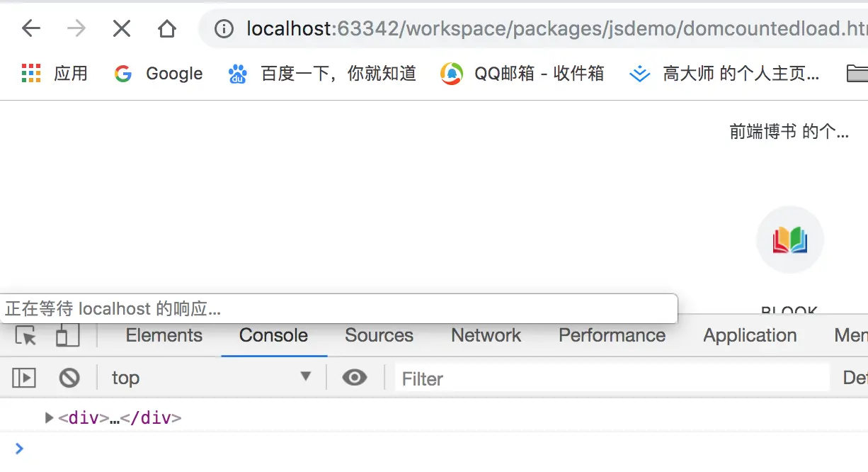Open the Sources tab

point(379,335)
